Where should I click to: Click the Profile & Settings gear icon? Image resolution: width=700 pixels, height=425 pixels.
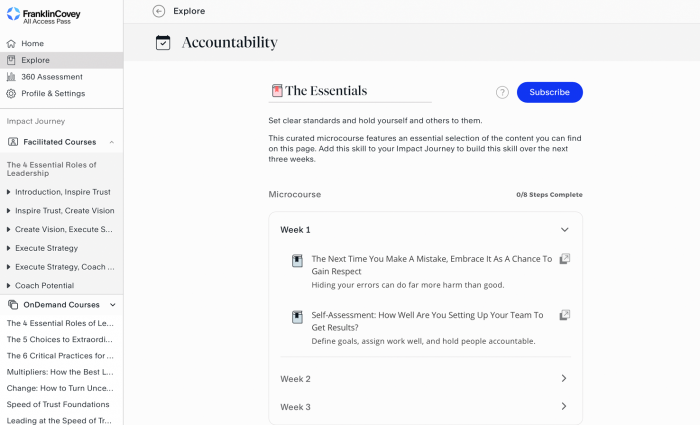click(11, 94)
